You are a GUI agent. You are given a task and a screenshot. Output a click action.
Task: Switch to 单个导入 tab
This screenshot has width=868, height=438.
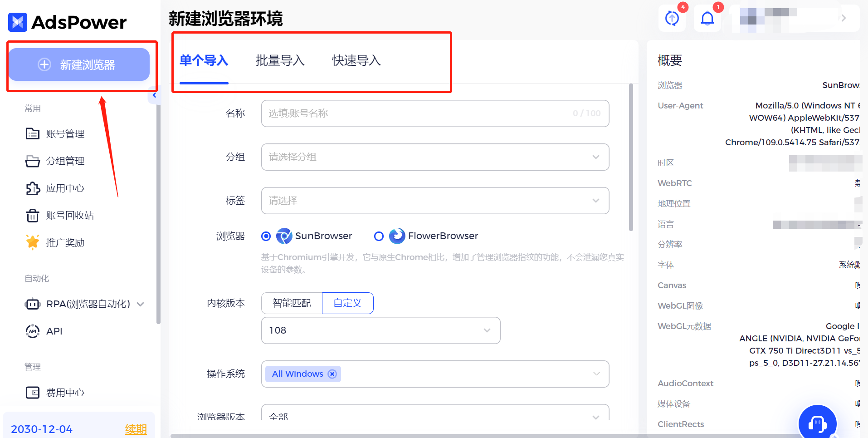[204, 60]
